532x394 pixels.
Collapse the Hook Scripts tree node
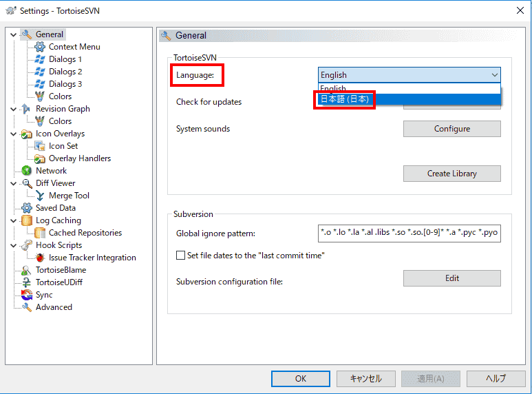(13, 246)
